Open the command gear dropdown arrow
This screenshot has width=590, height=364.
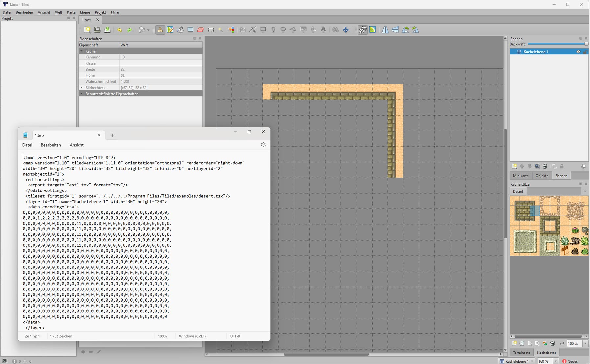pyautogui.click(x=148, y=30)
